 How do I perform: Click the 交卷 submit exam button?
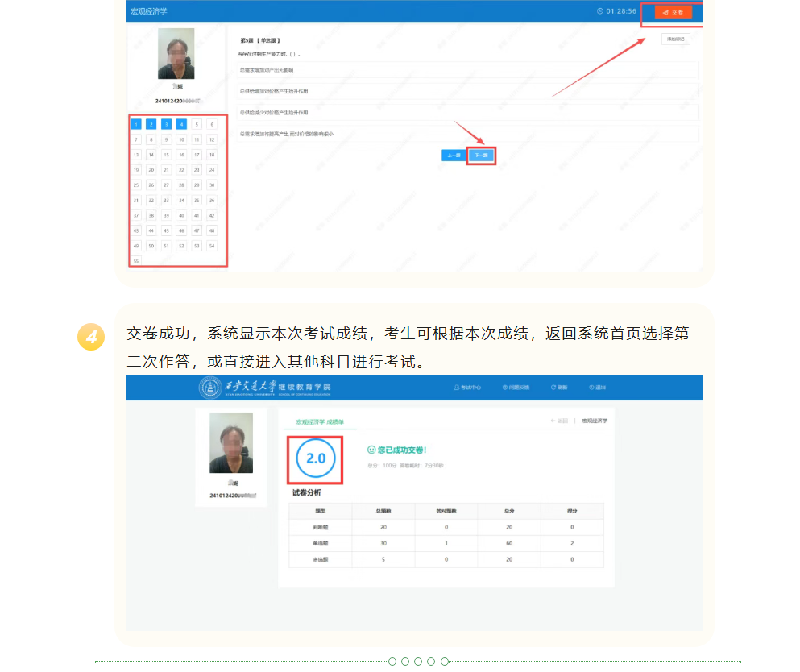pos(673,12)
